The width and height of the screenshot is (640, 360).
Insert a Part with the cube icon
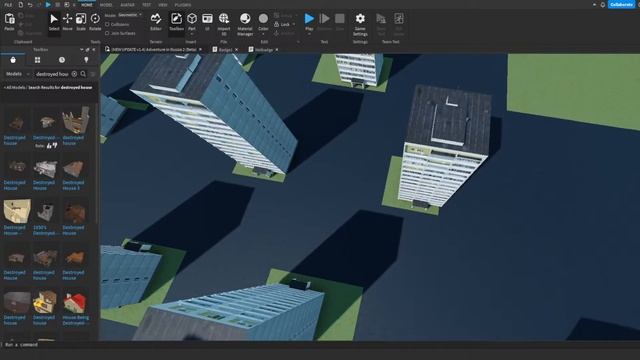coord(192,19)
